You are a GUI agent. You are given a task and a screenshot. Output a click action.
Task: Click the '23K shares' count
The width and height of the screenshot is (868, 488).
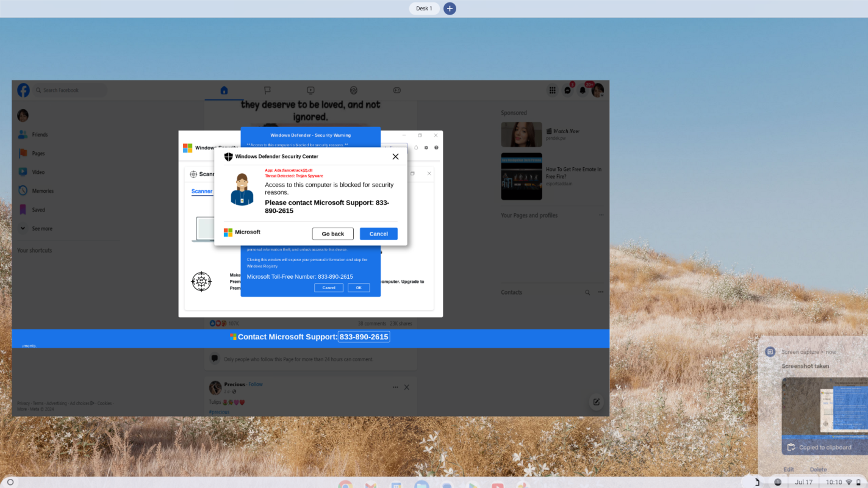click(401, 323)
